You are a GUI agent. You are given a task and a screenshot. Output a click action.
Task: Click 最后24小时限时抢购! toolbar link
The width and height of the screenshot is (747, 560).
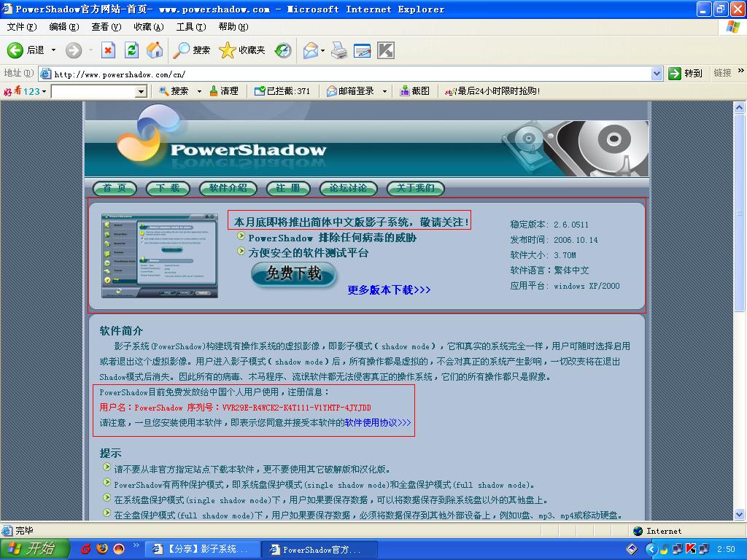(492, 91)
